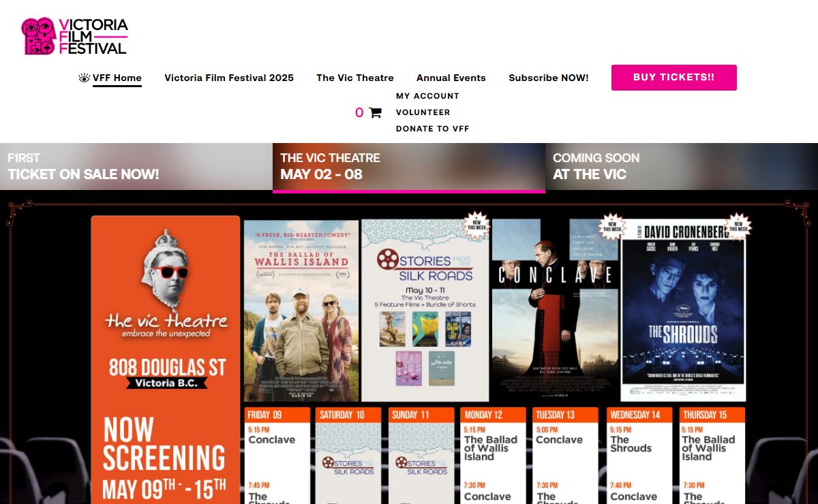Click Stories from the Silk Roads poster
The height and width of the screenshot is (504, 818).
pos(425,311)
